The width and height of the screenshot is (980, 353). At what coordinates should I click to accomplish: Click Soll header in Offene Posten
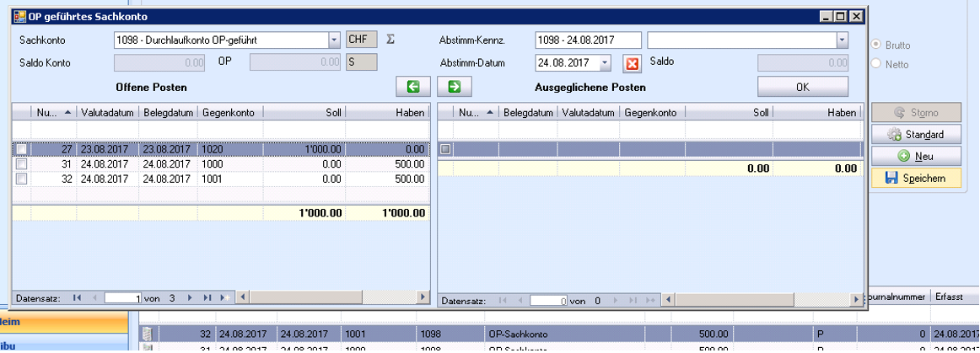coord(304,112)
